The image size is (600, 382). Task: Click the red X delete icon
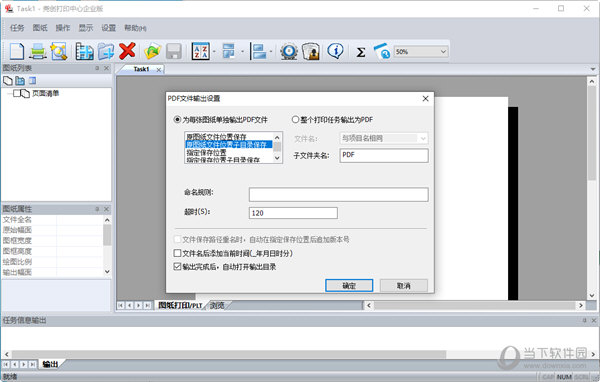point(127,51)
